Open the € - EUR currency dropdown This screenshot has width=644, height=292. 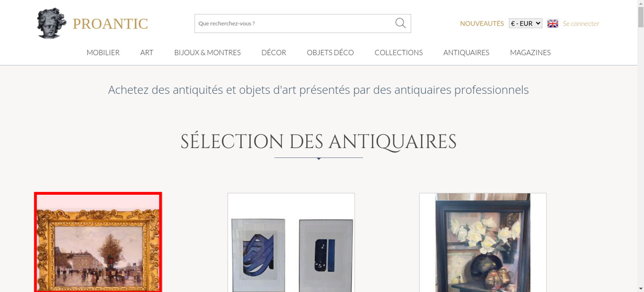526,23
